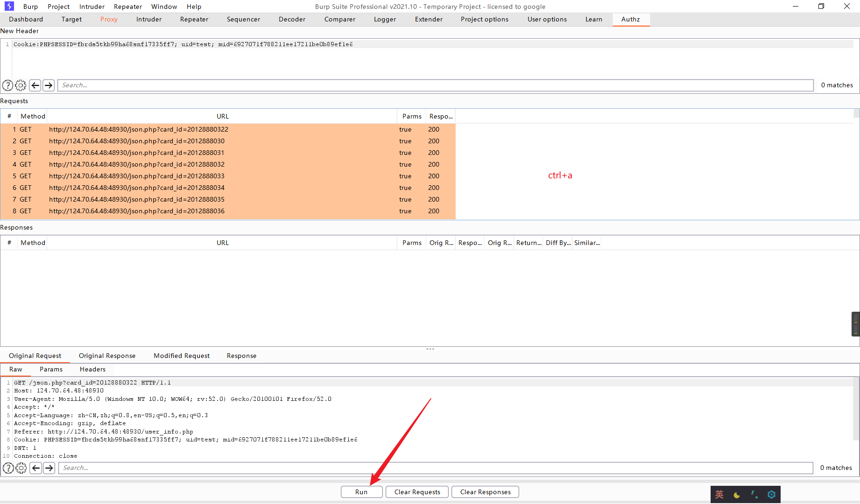Focus the request viewer search field
This screenshot has height=504, width=860.
[436, 468]
